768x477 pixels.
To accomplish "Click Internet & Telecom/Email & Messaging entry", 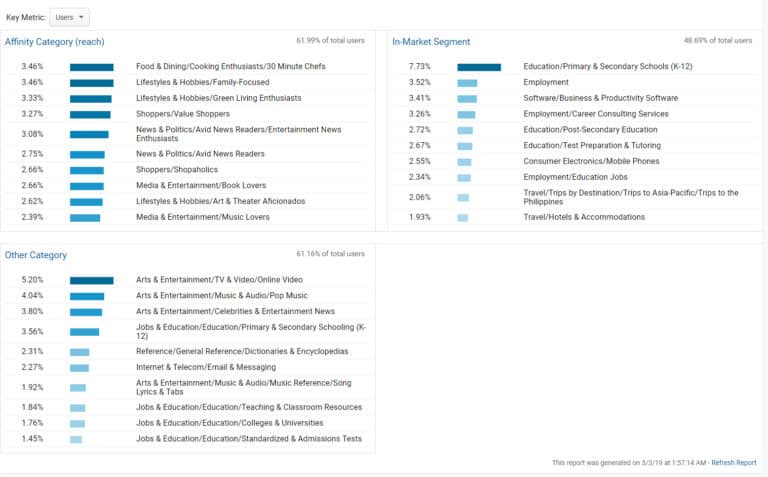I will click(x=205, y=367).
